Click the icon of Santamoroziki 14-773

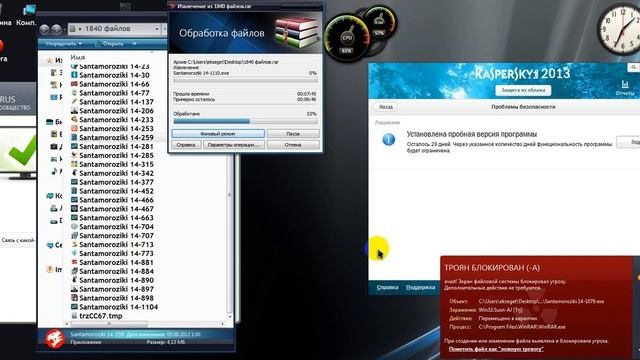(x=74, y=253)
